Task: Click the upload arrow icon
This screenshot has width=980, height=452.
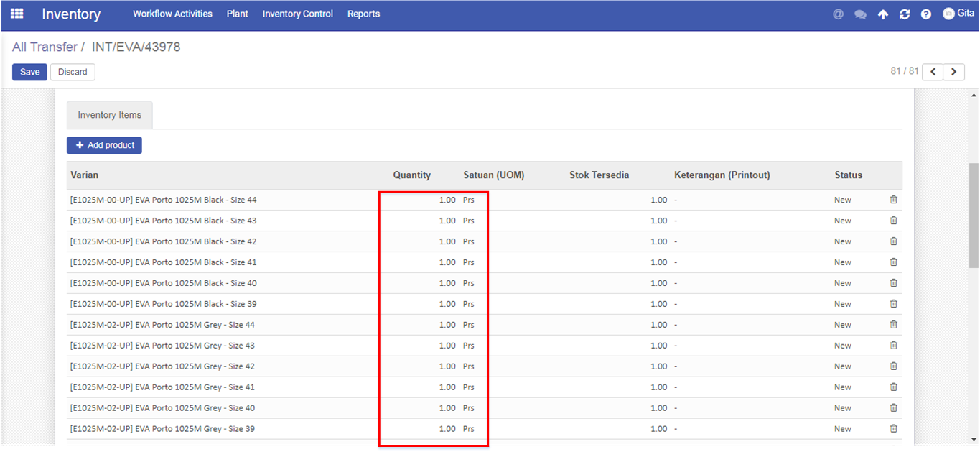Action: [883, 14]
